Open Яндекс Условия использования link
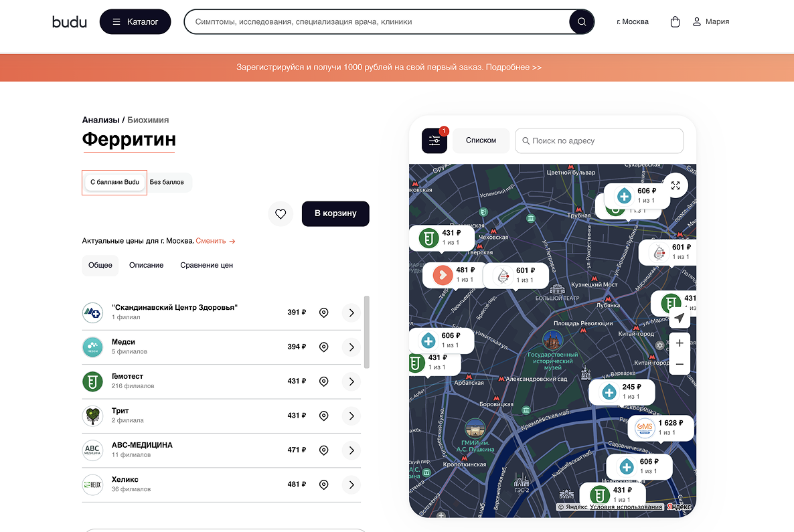Viewport: 794px width, 532px height. [626, 507]
